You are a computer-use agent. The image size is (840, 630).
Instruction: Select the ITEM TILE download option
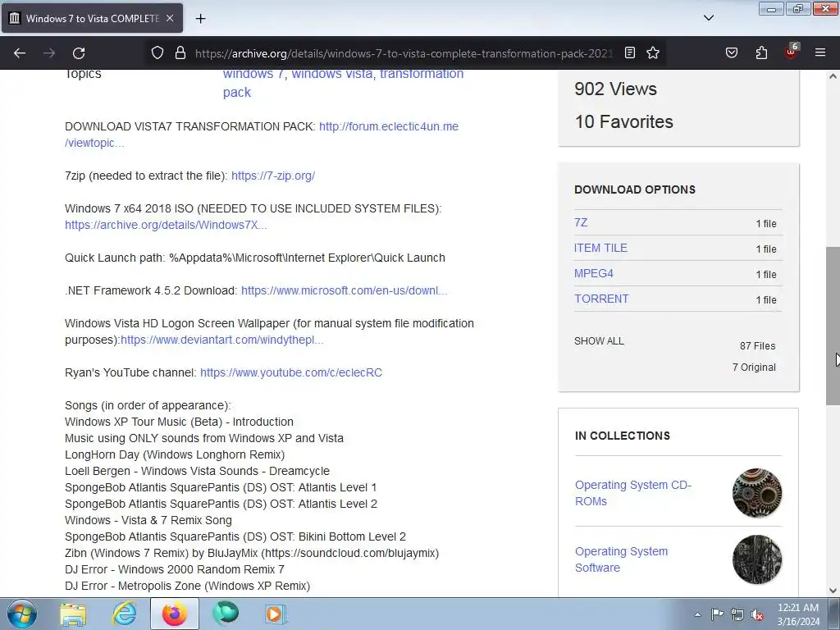tap(600, 248)
